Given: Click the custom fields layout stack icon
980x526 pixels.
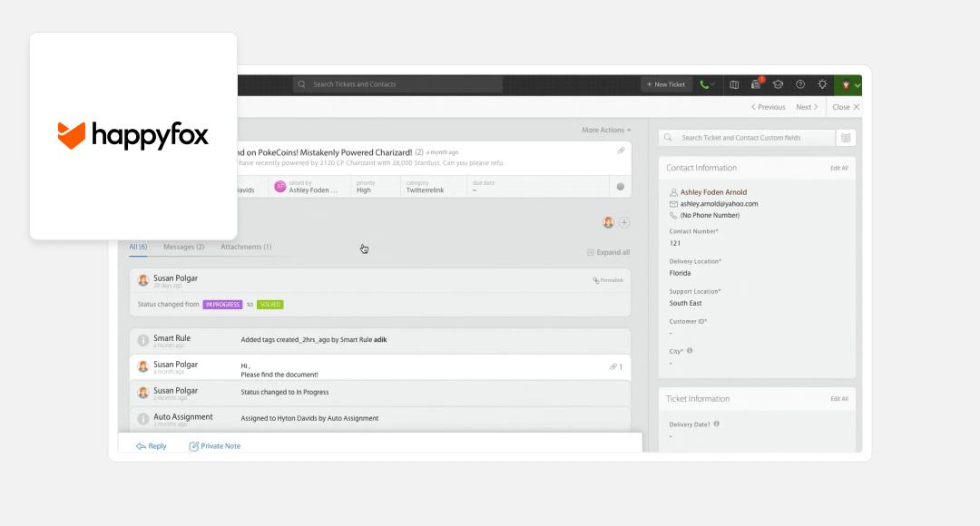Looking at the screenshot, I should [x=846, y=138].
